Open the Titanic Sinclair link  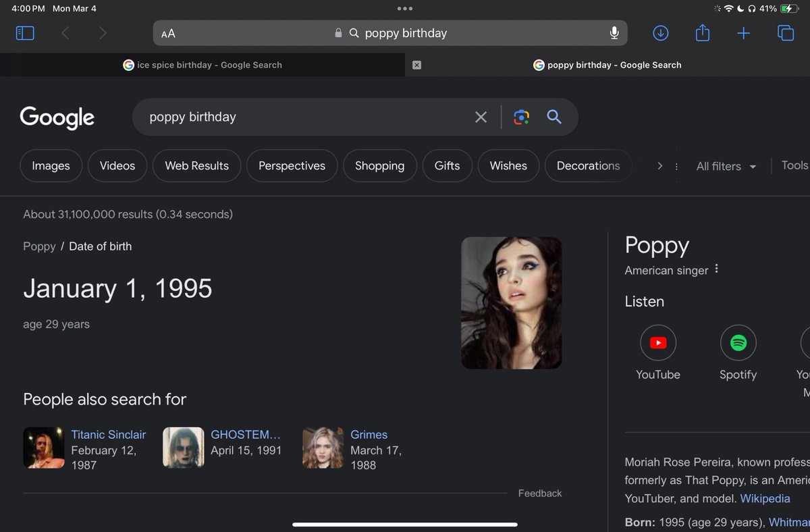tap(109, 435)
